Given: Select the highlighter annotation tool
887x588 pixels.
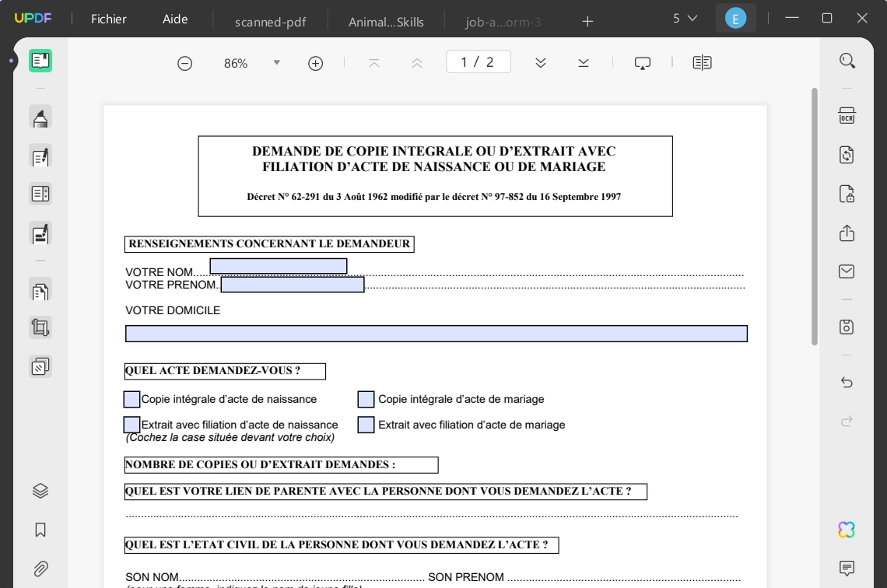Looking at the screenshot, I should [40, 117].
